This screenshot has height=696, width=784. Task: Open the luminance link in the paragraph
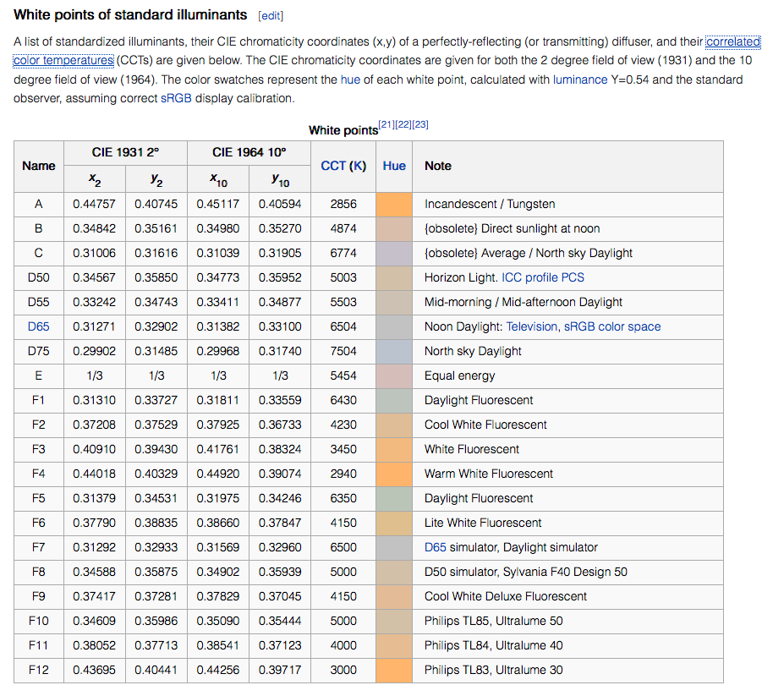pos(580,79)
